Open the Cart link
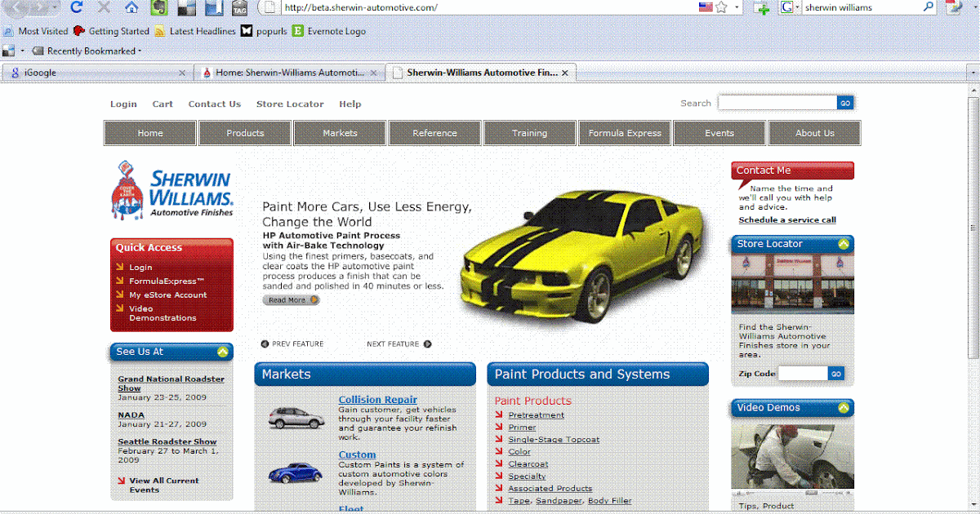Viewport: 980px width, 514px height. click(163, 104)
